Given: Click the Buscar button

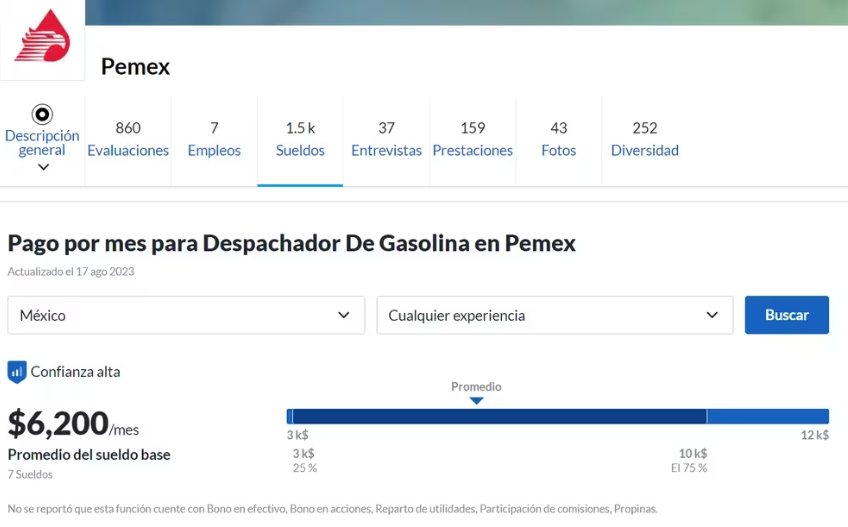Looking at the screenshot, I should coord(786,315).
